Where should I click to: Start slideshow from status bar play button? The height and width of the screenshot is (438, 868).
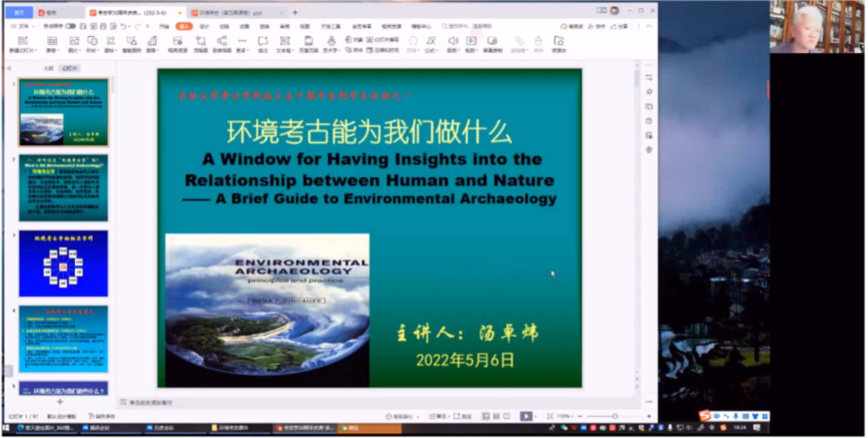(x=525, y=416)
